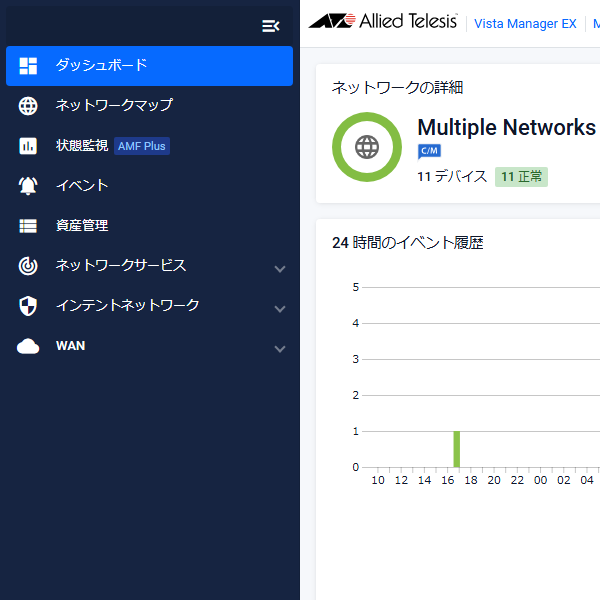The image size is (600, 600).
Task: Click the Dashboard grid icon
Action: coord(28,66)
